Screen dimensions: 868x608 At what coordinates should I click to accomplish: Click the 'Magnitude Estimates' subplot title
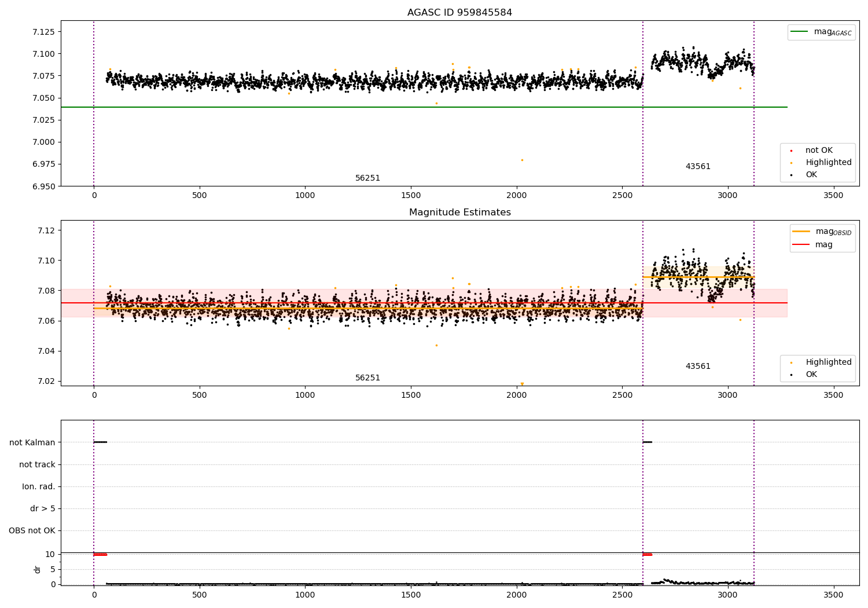(459, 213)
